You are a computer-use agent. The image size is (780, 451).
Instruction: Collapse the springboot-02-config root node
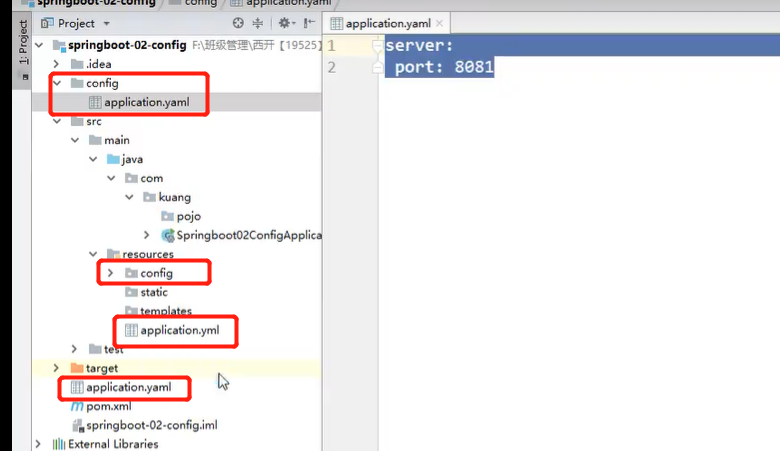(x=39, y=45)
